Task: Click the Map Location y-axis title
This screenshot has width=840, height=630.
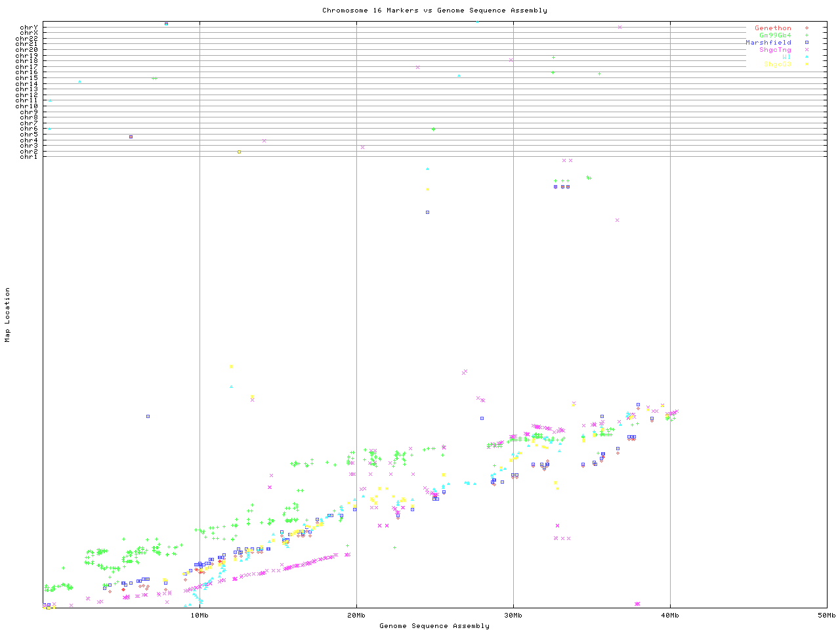Action: [8, 315]
